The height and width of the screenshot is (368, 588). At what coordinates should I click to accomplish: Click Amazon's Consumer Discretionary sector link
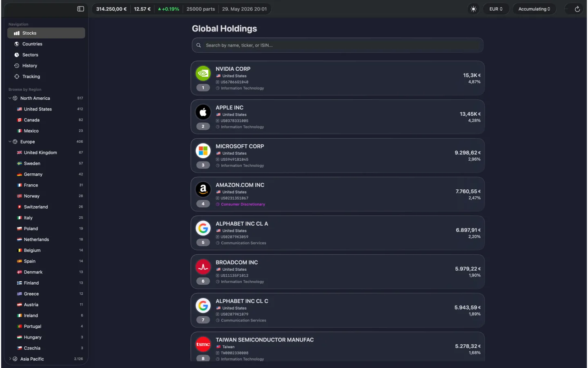coord(243,204)
